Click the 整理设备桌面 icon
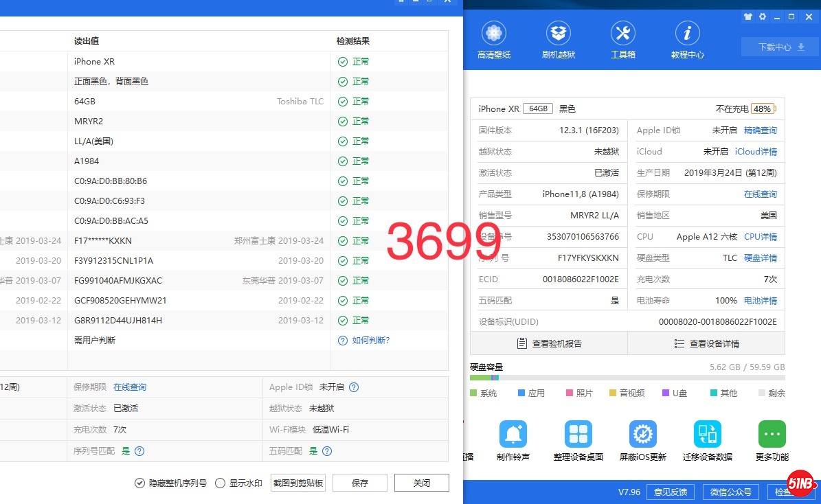 point(578,435)
